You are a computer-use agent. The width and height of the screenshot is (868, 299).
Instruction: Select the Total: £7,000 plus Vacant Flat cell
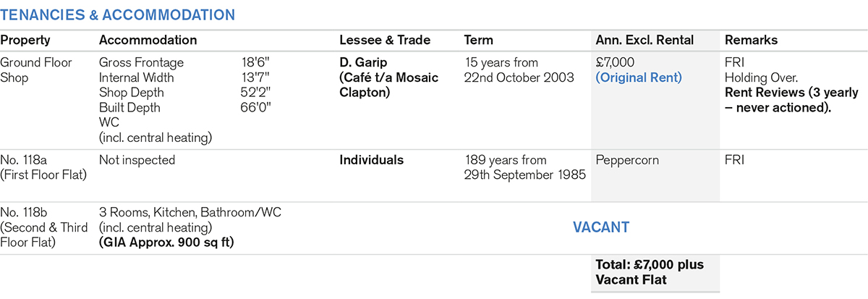[648, 272]
